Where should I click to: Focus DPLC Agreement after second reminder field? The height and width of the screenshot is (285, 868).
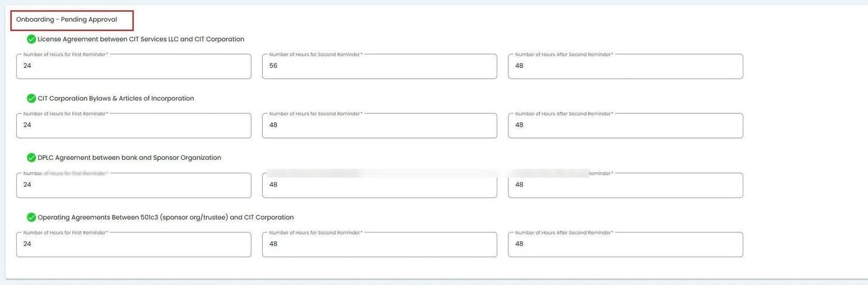(625, 185)
